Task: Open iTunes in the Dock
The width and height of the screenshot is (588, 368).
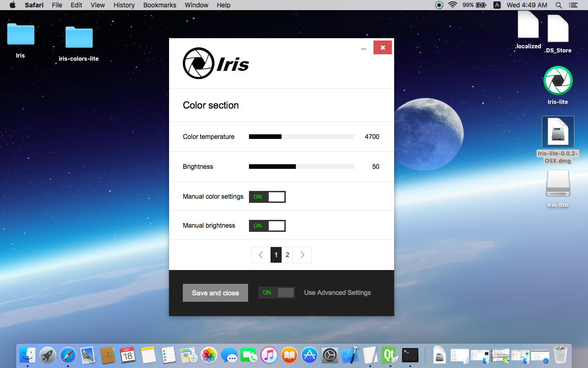Action: [x=269, y=355]
